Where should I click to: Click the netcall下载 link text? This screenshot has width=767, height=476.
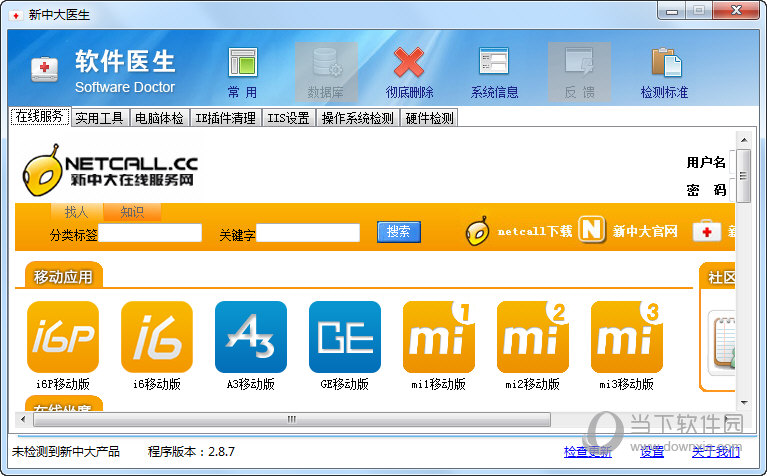tap(535, 231)
